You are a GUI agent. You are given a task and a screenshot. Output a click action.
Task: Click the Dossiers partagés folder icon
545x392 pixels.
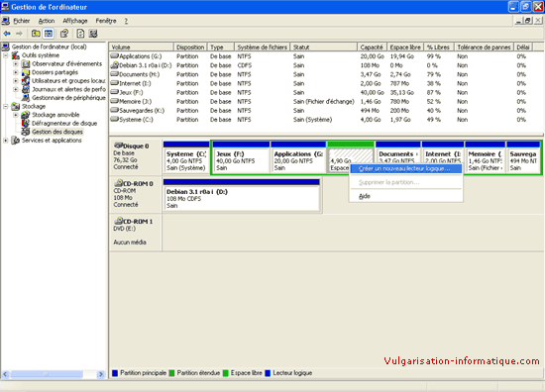pos(26,72)
